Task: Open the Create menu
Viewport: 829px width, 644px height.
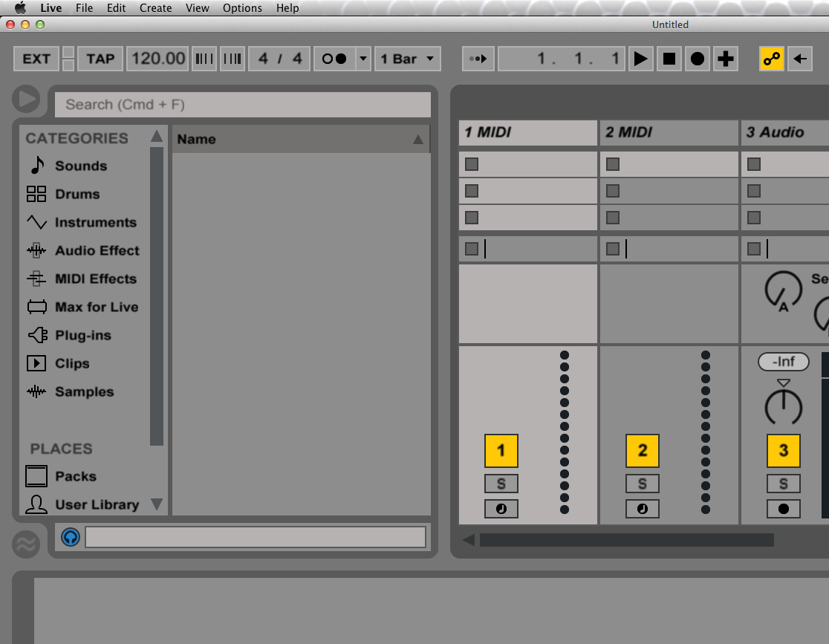Action: 155,8
